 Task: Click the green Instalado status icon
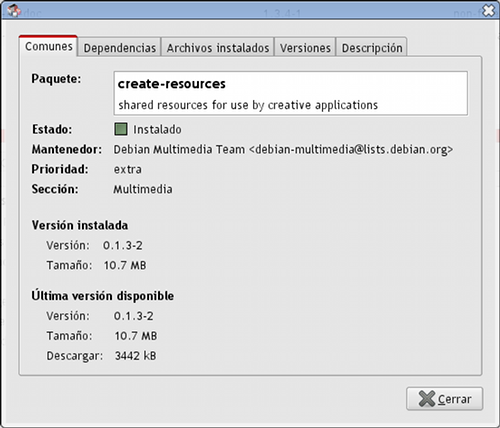(121, 129)
